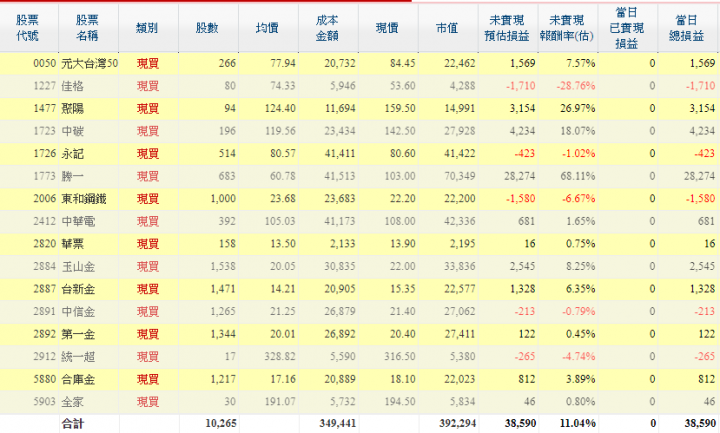This screenshot has height=433, width=720.
Task: Select stock code 5903
Action: coord(45,402)
